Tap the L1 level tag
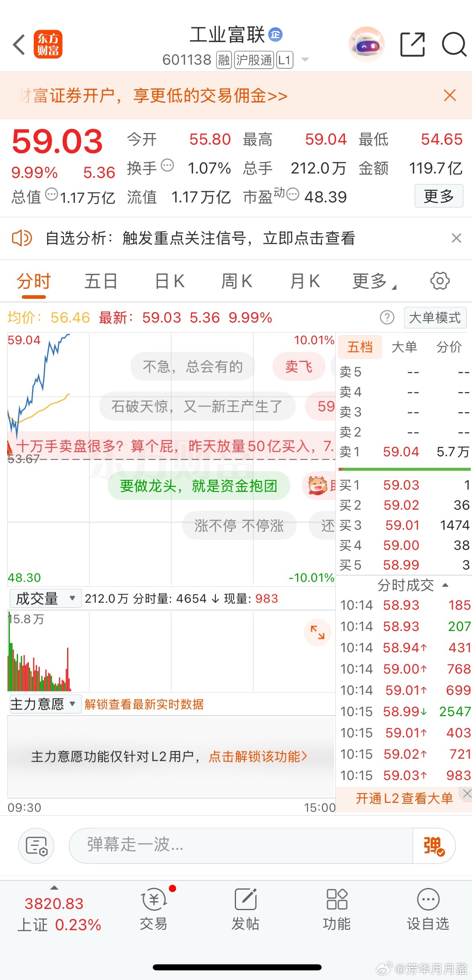 click(284, 60)
